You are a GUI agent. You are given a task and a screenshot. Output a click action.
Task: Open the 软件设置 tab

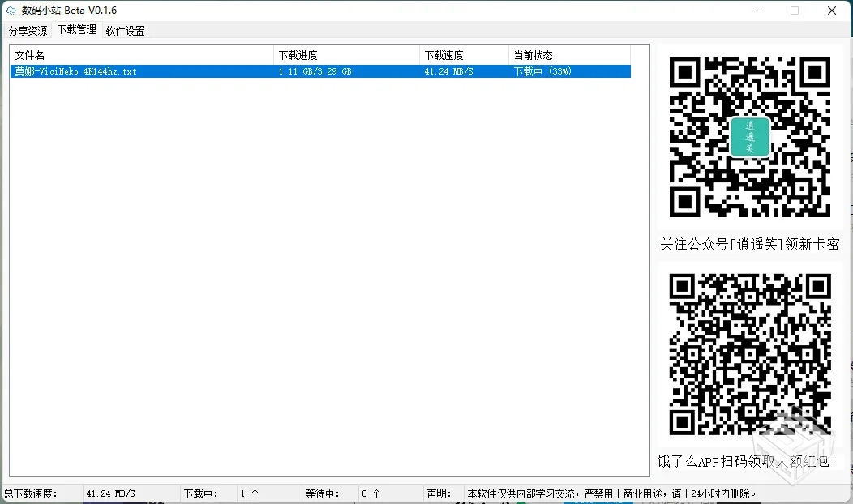[125, 30]
